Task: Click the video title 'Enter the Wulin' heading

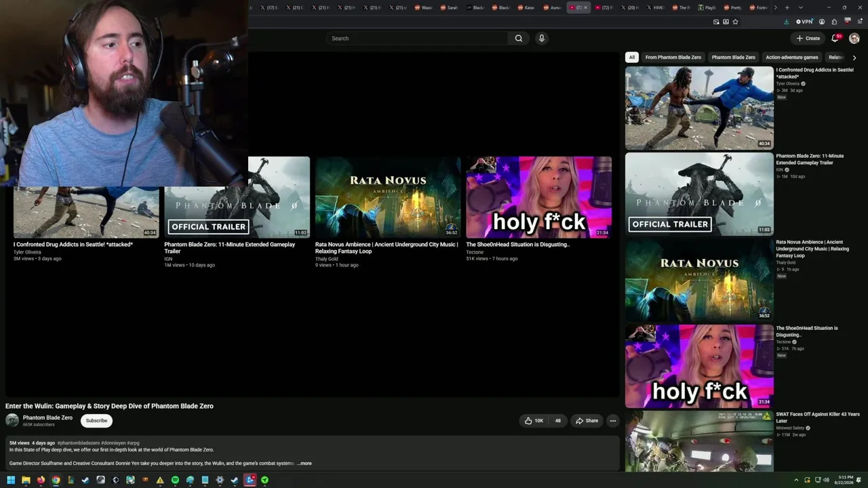Action: pyautogui.click(x=109, y=406)
